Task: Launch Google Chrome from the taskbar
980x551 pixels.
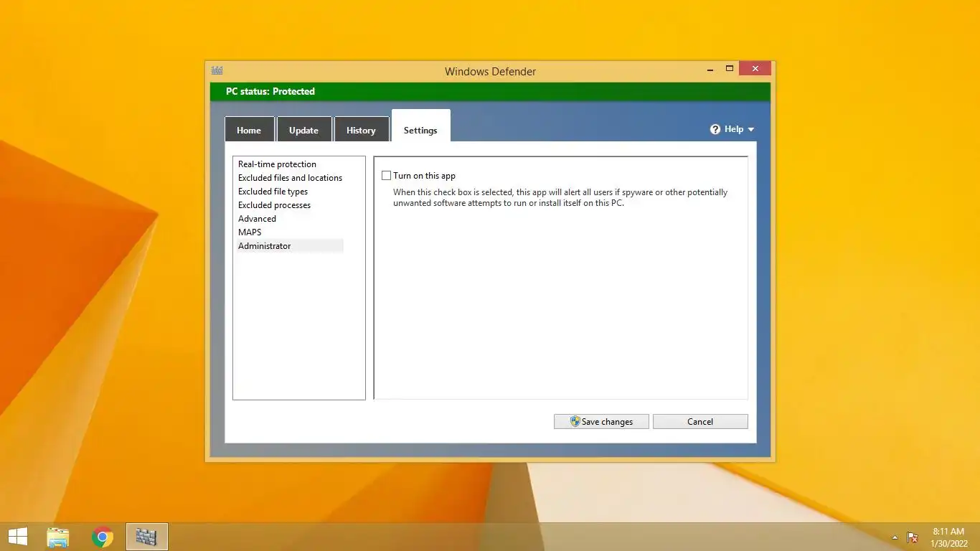Action: click(103, 537)
